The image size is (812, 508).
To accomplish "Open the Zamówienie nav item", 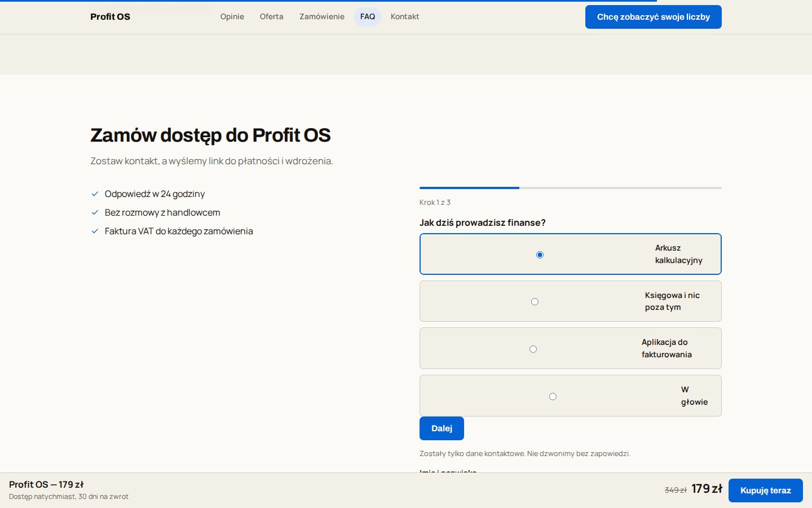I will pos(322,17).
